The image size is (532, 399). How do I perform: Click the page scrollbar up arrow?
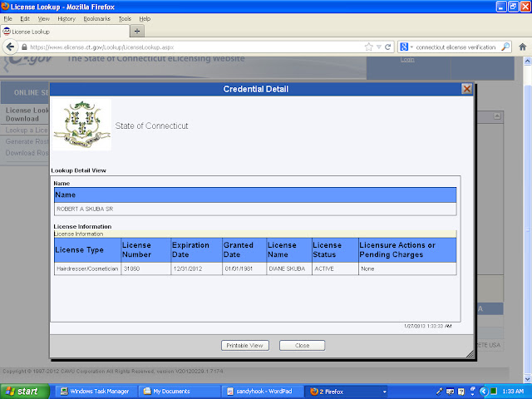[528, 61]
